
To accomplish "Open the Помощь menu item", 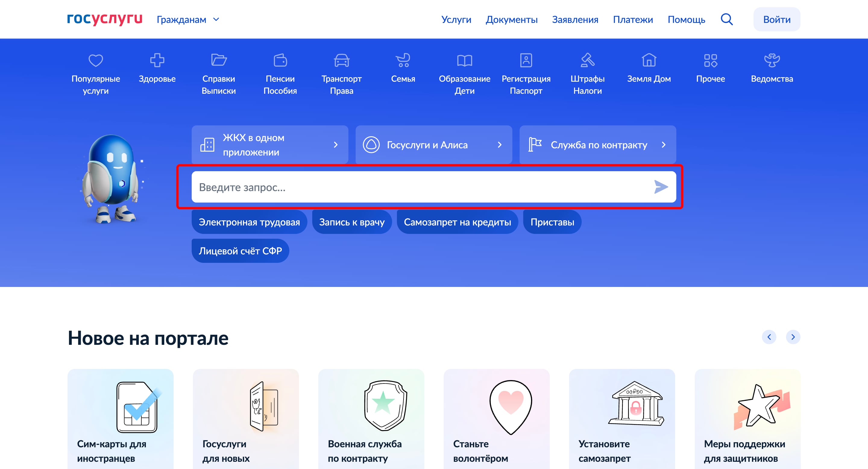I will point(686,20).
